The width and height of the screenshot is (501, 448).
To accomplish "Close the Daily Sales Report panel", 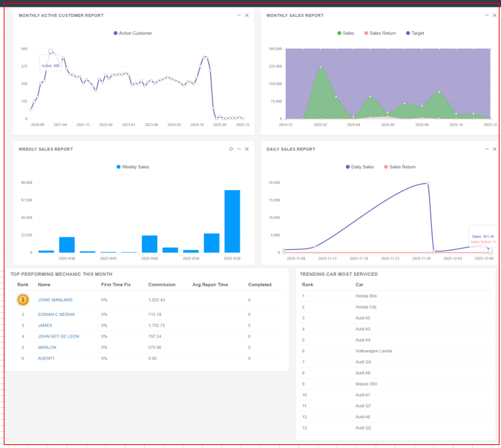I will 495,149.
